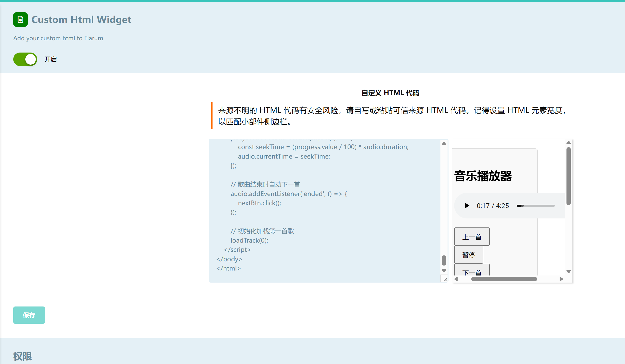Click the preview pane's scroll up arrow
Viewport: 625px width, 364px height.
click(568, 142)
